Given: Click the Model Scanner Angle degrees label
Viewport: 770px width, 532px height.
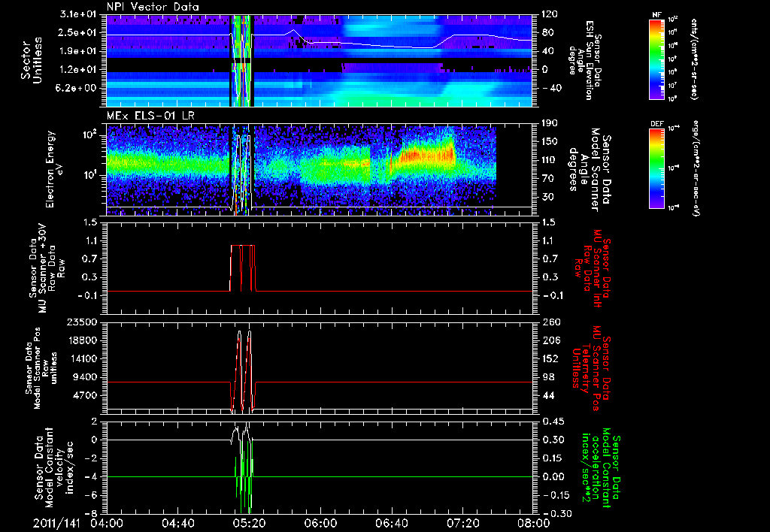Looking at the screenshot, I should 591,170.
